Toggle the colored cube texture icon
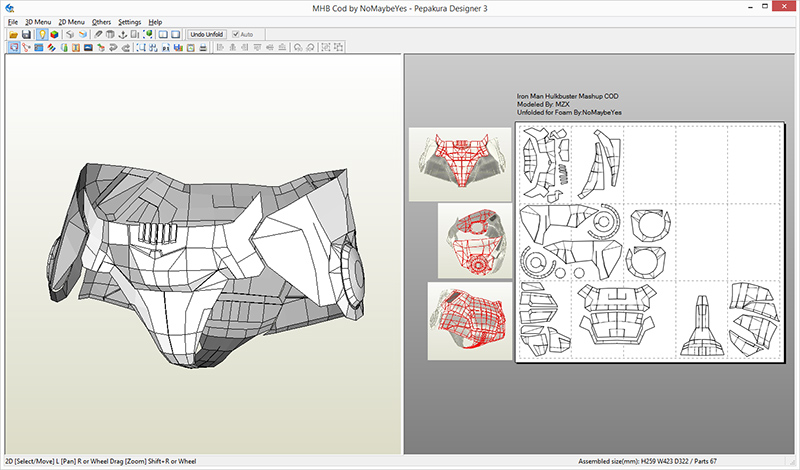This screenshot has width=800, height=470. coord(54,34)
